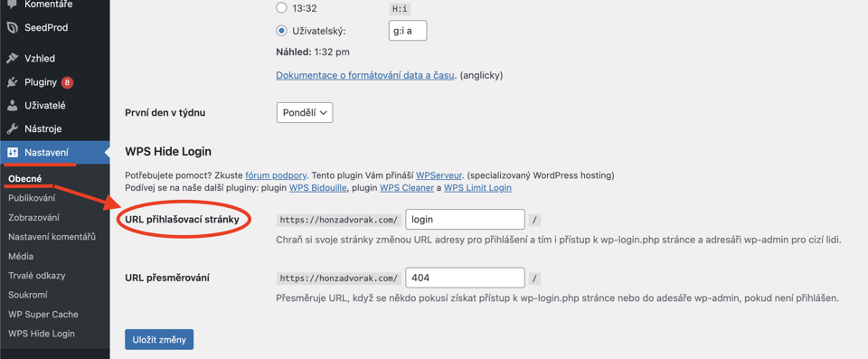Click the SeedProd leaf icon
The image size is (868, 359).
click(x=13, y=27)
